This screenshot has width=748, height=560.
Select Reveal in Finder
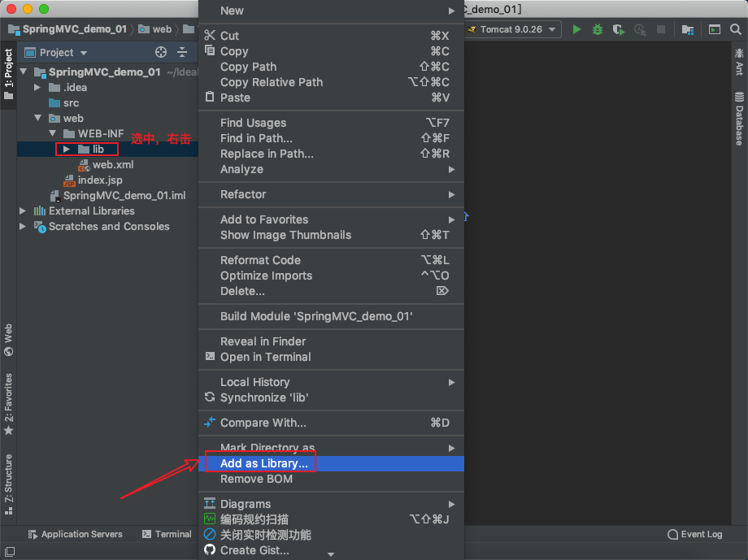coord(331,341)
